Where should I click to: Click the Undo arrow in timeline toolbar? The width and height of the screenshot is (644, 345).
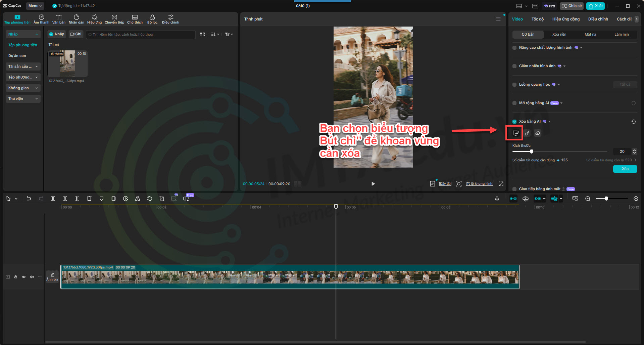[x=29, y=199]
